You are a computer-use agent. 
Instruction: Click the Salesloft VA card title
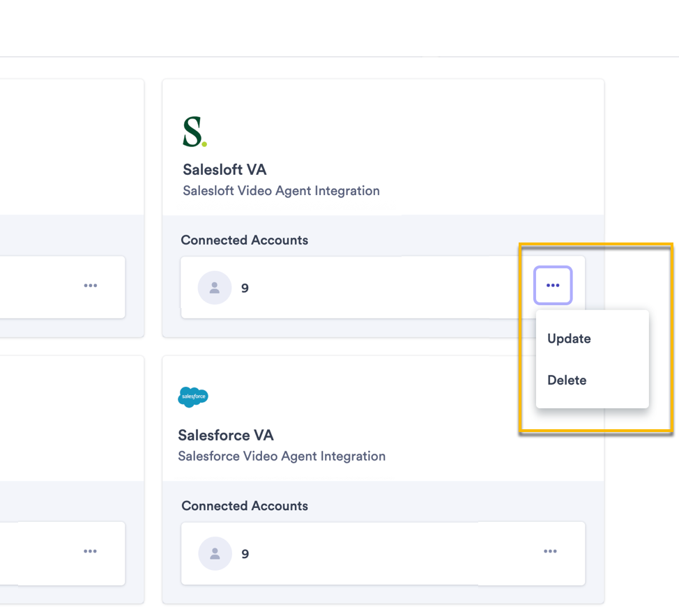tap(224, 170)
